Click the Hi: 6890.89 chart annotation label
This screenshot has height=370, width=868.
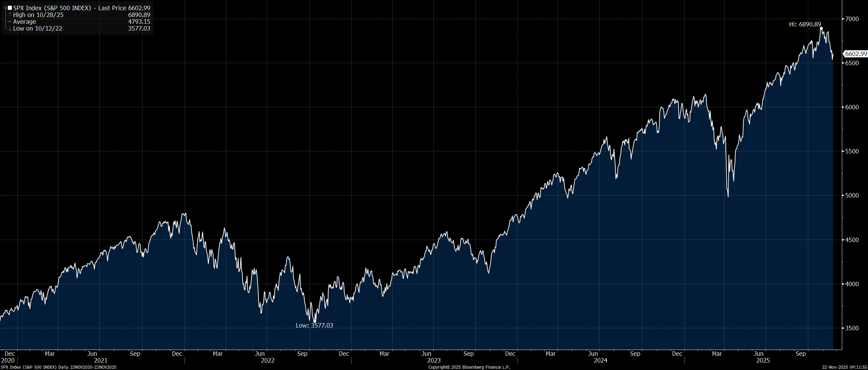coord(805,24)
